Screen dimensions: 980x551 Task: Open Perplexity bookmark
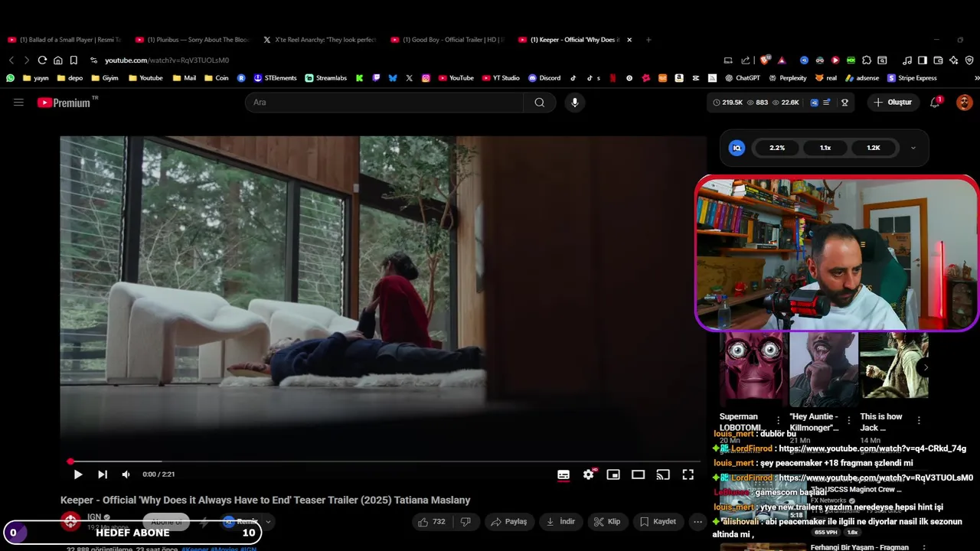[786, 78]
